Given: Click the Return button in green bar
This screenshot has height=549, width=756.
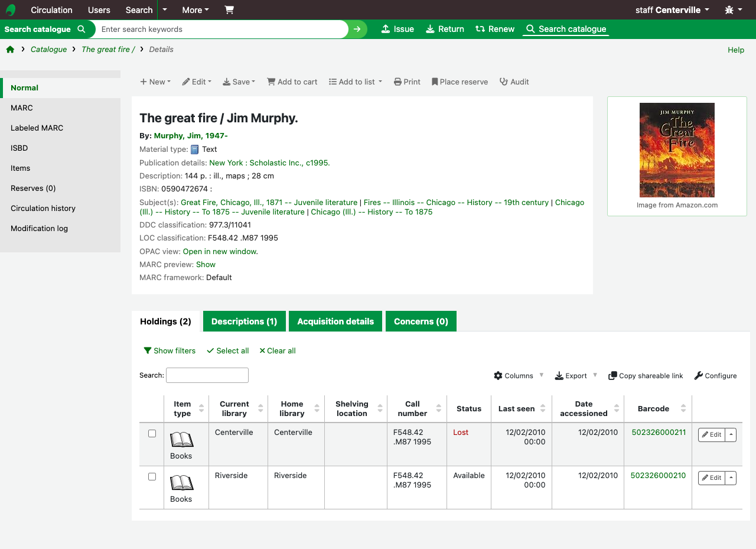Looking at the screenshot, I should pos(445,29).
